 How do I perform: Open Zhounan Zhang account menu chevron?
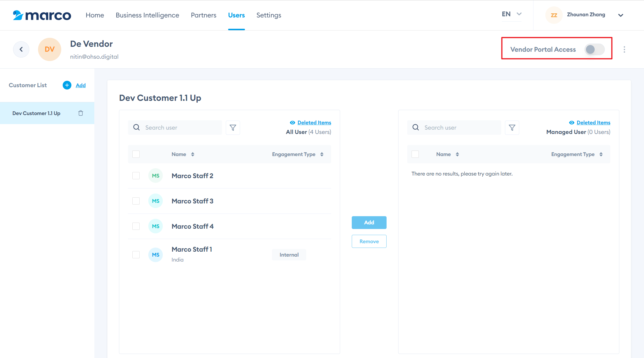pyautogui.click(x=620, y=15)
